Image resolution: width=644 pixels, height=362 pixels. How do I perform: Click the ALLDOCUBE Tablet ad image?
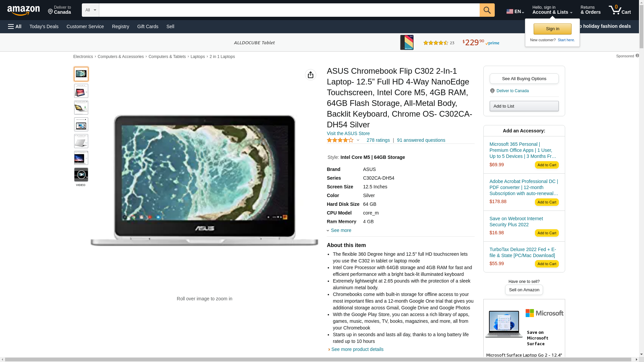pyautogui.click(x=407, y=43)
